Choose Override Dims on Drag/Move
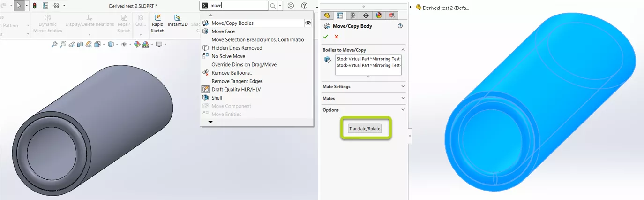Screen dimensions: 644x200 [257, 64]
